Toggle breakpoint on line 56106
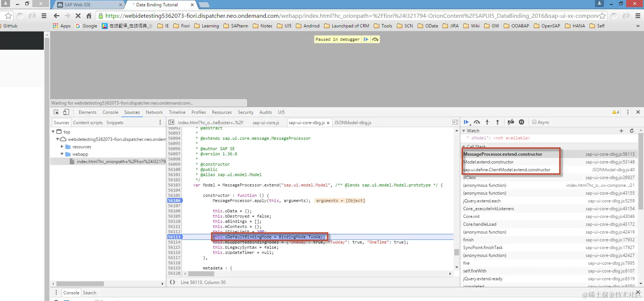The image size is (644, 301). click(174, 201)
